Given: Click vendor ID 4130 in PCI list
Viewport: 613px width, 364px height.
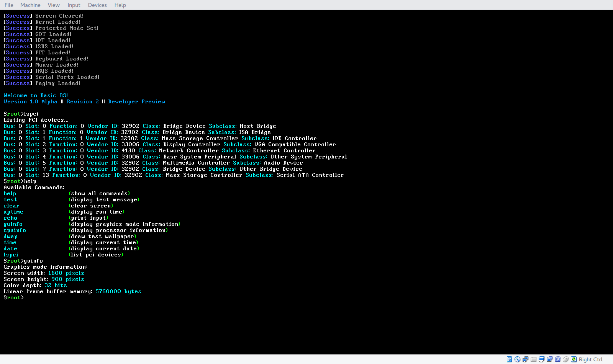Looking at the screenshot, I should click(x=128, y=150).
